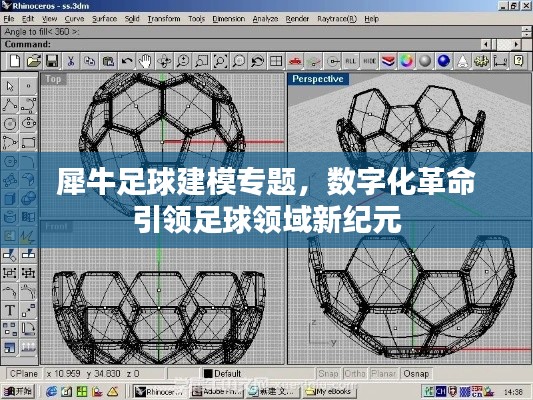Click the Windows Start button
The image size is (533, 400).
(18, 392)
